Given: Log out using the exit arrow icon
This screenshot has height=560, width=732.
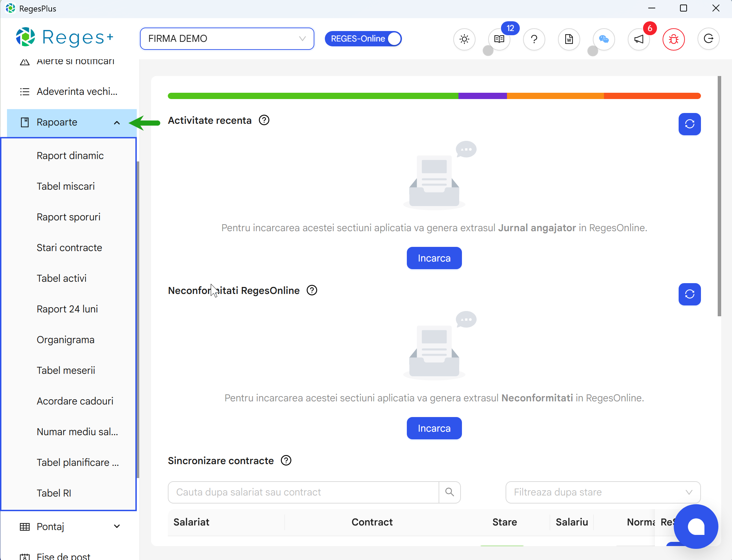Looking at the screenshot, I should tap(708, 39).
